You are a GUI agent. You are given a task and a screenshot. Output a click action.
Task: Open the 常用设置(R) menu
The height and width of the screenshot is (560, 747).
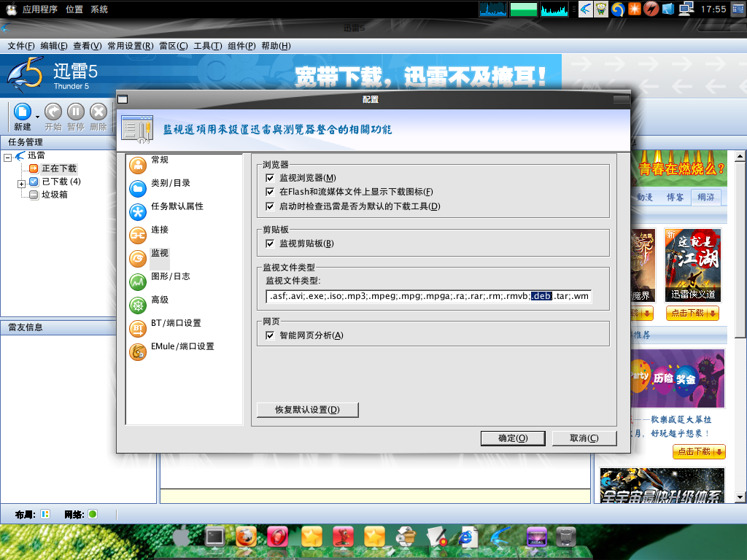coord(130,46)
